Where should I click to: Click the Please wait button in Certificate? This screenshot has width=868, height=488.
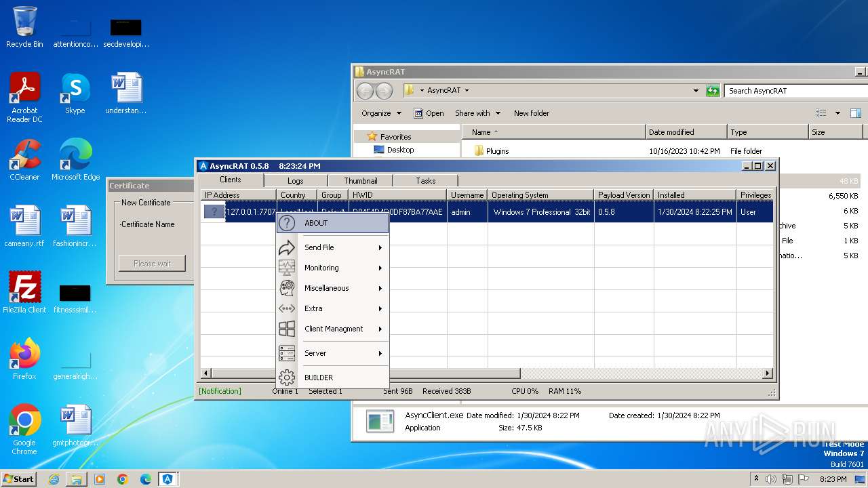pyautogui.click(x=152, y=264)
